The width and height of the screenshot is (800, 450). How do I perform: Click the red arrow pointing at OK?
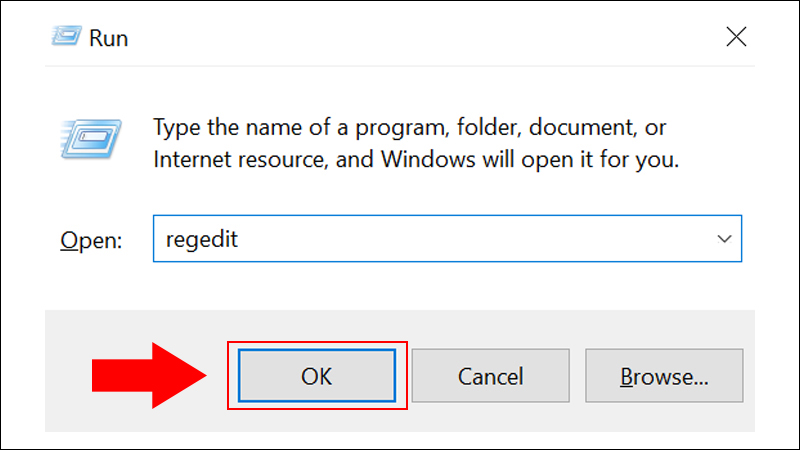[149, 376]
